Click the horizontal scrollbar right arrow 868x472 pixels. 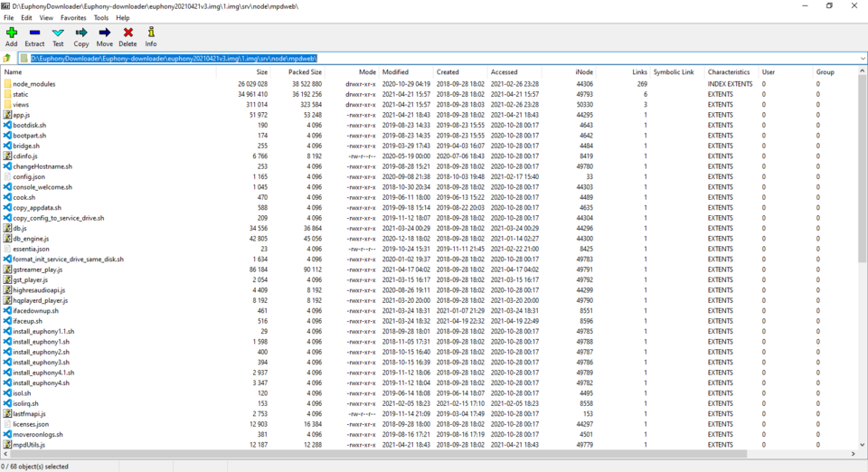pos(853,454)
